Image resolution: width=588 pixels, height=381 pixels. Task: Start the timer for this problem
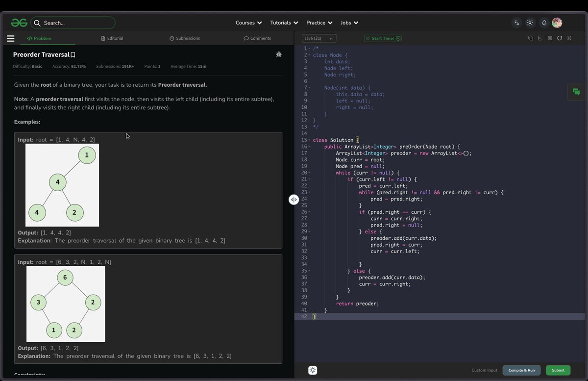pos(383,38)
